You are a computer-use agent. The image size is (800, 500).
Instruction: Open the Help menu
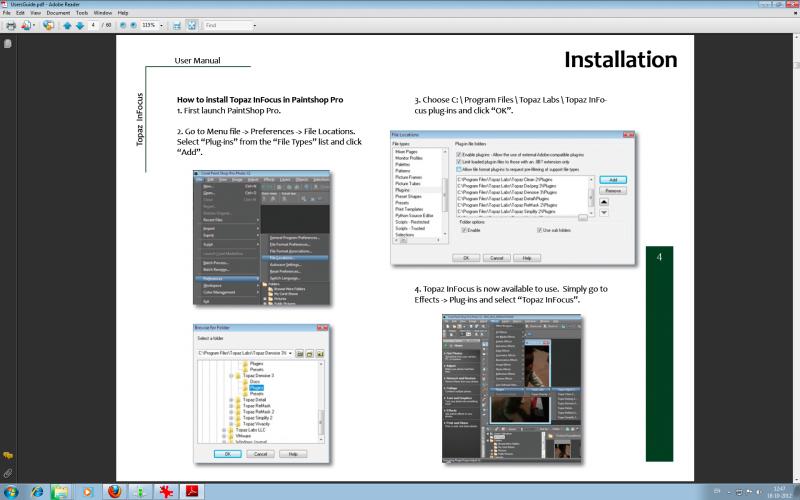pos(123,13)
